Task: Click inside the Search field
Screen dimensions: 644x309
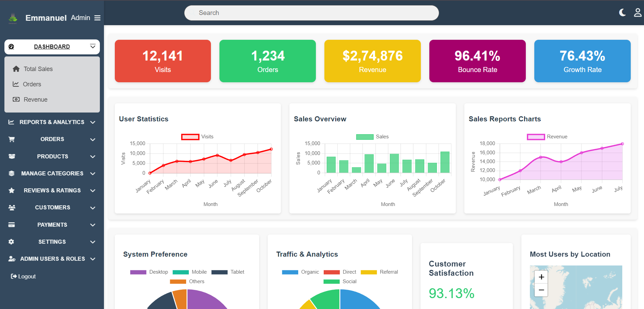Action: (311, 13)
